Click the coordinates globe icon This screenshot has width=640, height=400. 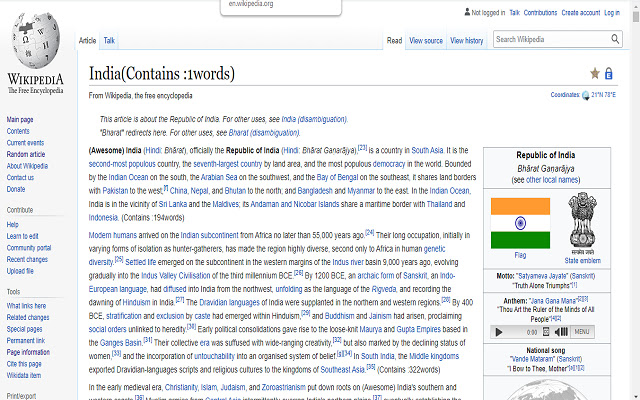pyautogui.click(x=586, y=94)
